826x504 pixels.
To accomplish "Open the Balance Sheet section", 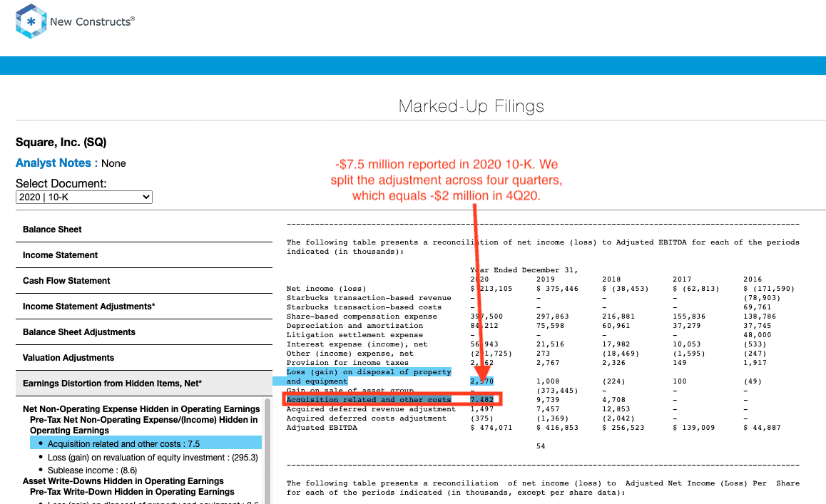I will (144, 230).
